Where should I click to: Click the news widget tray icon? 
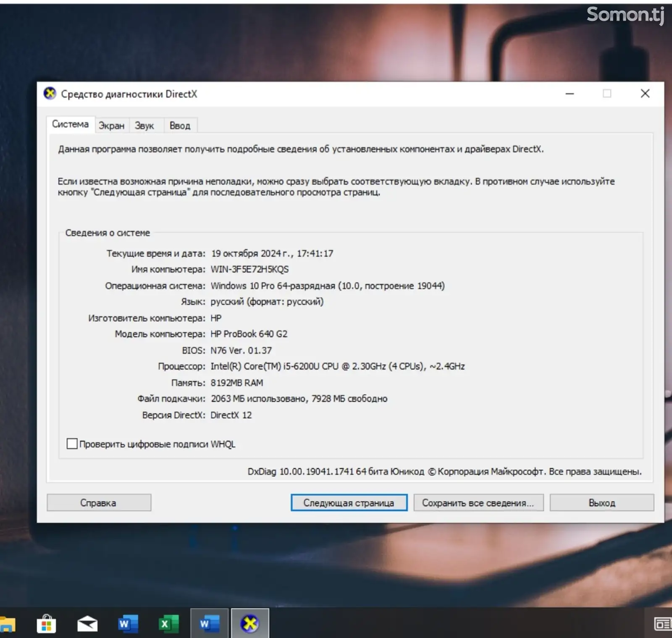tap(663, 624)
